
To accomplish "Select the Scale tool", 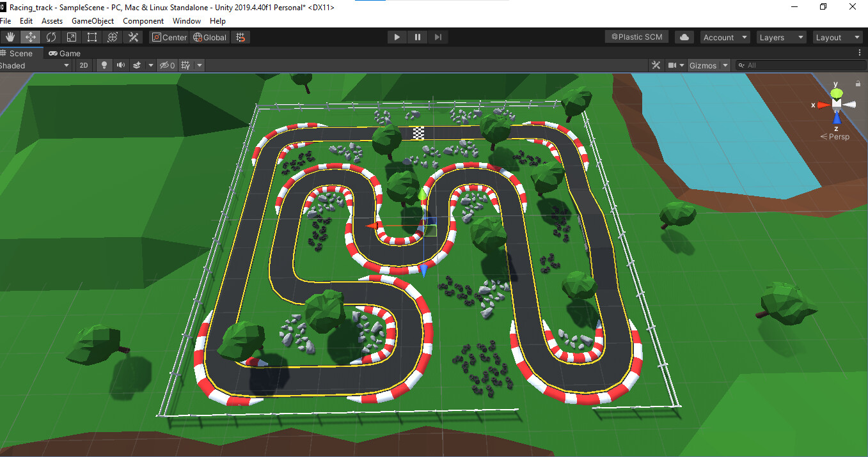I will coord(71,36).
